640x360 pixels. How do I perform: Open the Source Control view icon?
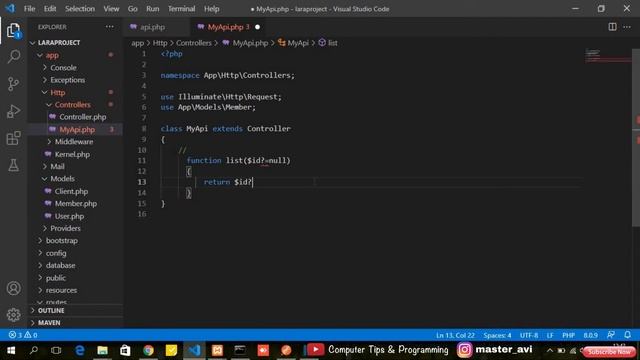13,84
